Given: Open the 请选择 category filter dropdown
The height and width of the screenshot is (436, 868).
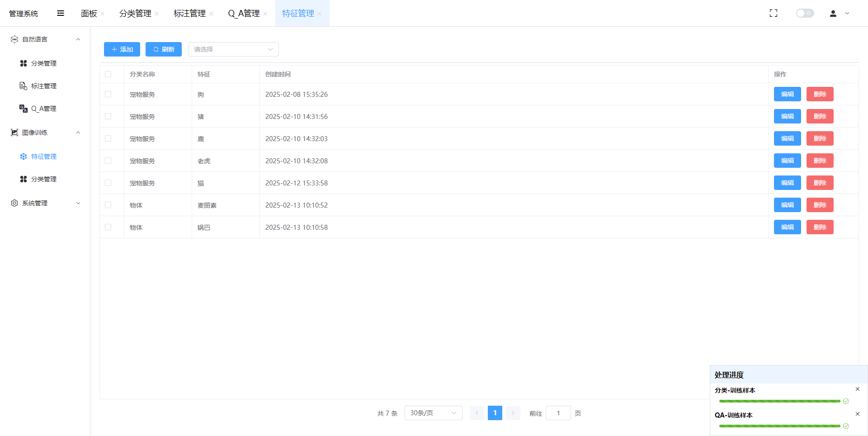Looking at the screenshot, I should point(234,49).
